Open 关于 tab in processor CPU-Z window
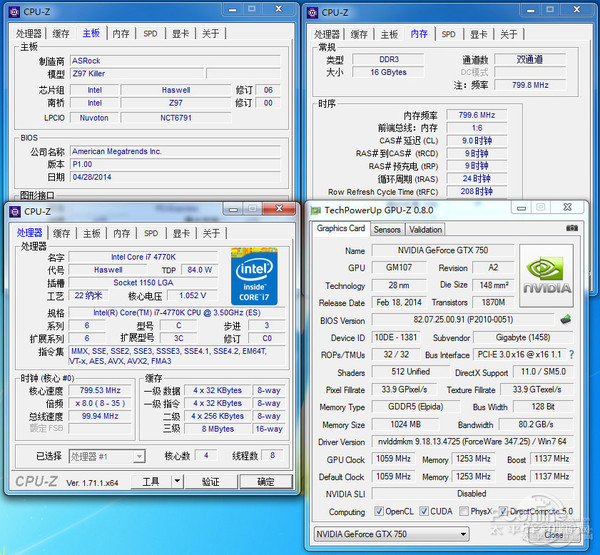The height and width of the screenshot is (555, 600). [x=211, y=233]
